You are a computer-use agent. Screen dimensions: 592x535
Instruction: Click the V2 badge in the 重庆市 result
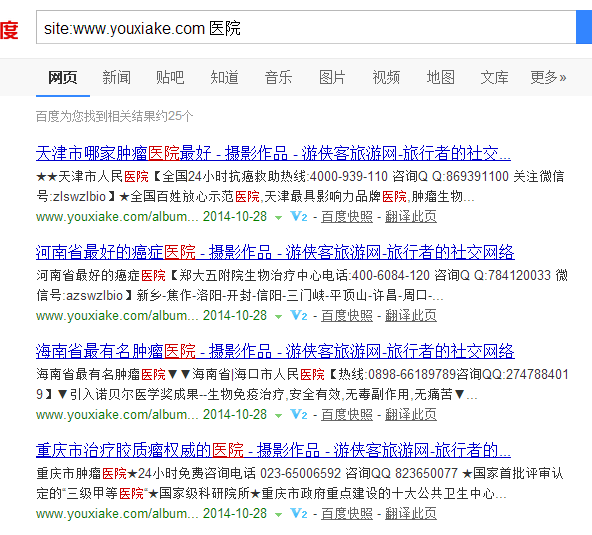click(x=299, y=513)
